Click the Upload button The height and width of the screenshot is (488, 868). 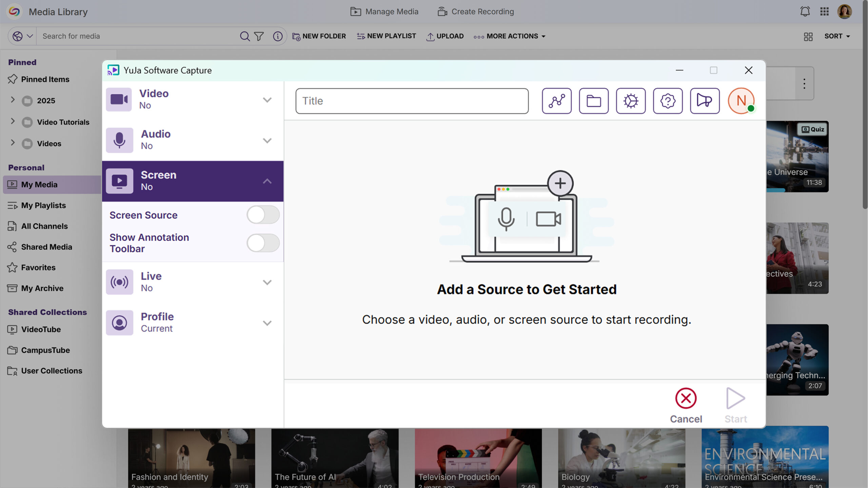click(x=445, y=36)
